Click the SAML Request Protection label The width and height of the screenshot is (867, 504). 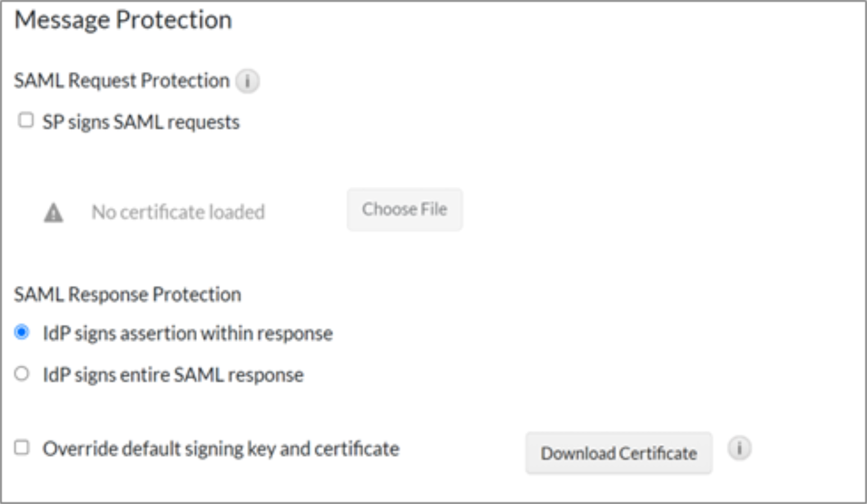click(x=121, y=81)
